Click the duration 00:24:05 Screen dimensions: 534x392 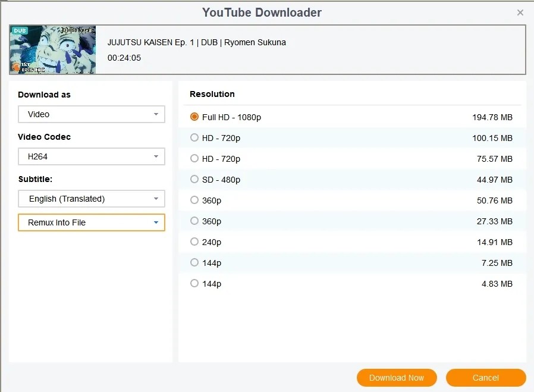pos(124,58)
